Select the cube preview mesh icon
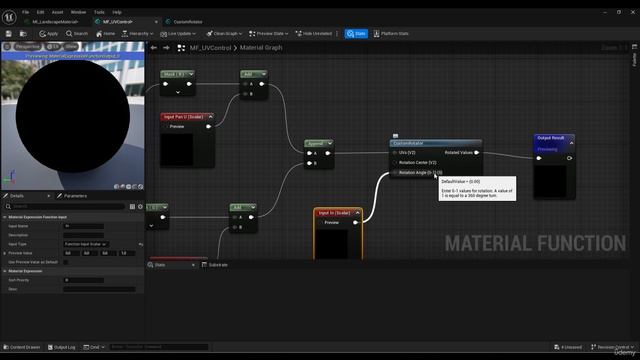Screen dimensions: 640x360 [135, 187]
